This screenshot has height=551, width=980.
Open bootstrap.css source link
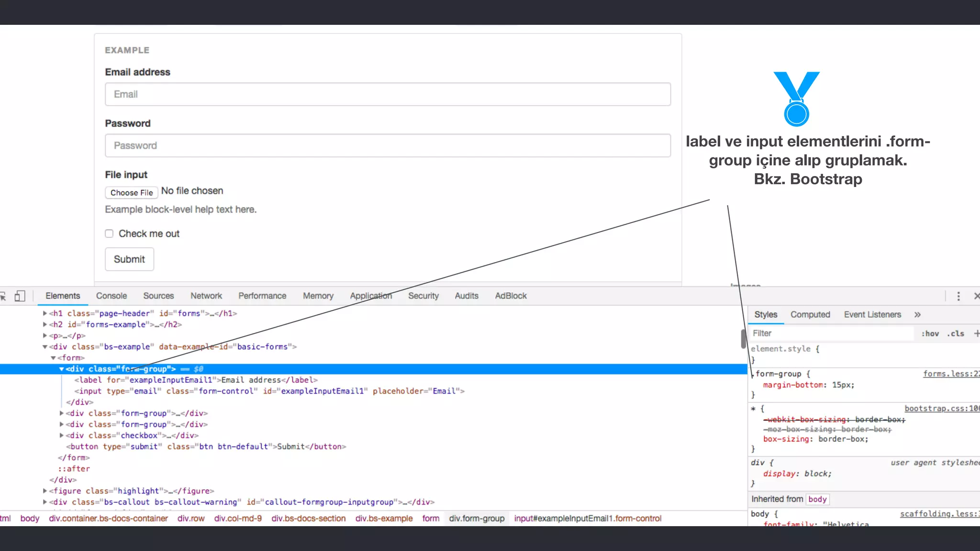tap(942, 408)
